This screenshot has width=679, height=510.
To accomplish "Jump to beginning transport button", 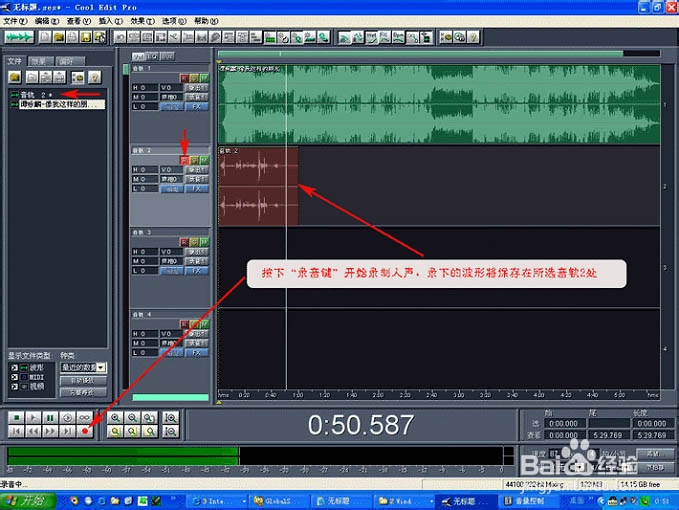I will [16, 431].
